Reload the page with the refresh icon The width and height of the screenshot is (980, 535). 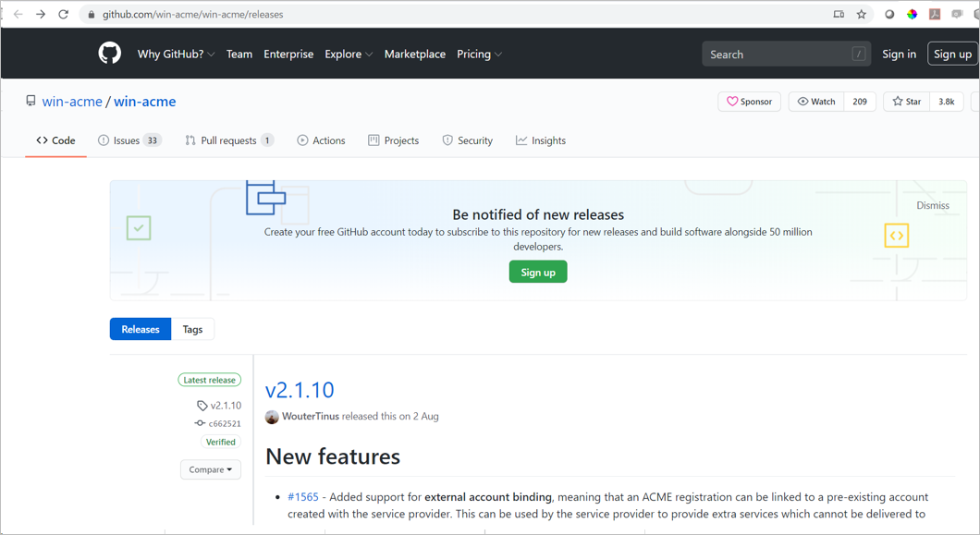(x=63, y=15)
